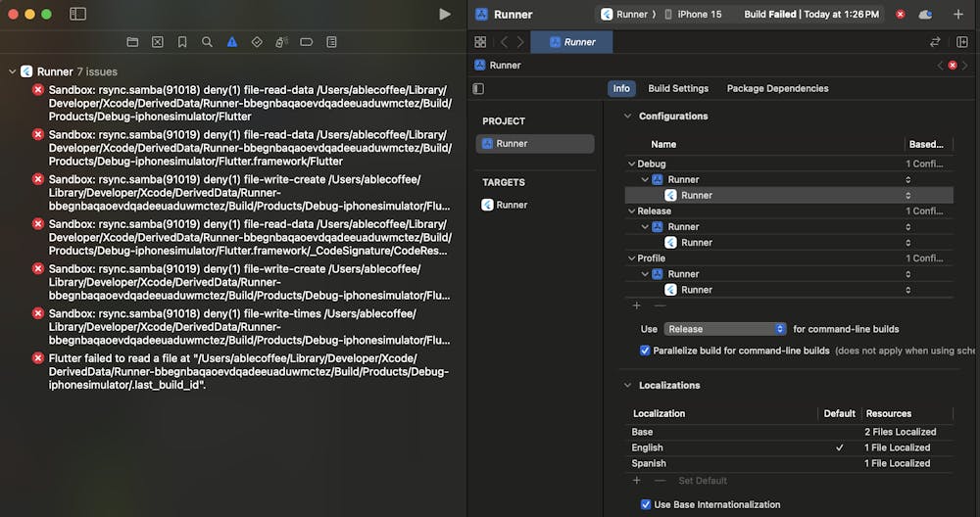The image size is (980, 517).
Task: Go forward with the right arrow
Action: pos(520,42)
